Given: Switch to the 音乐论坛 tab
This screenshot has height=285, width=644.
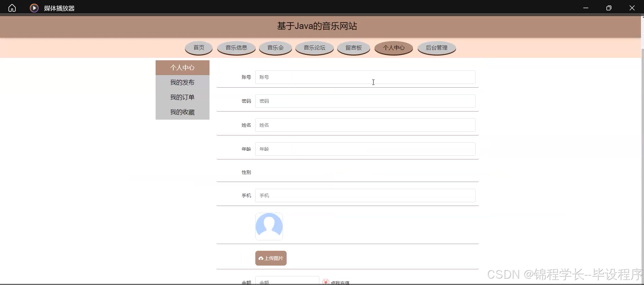Looking at the screenshot, I should (x=314, y=48).
